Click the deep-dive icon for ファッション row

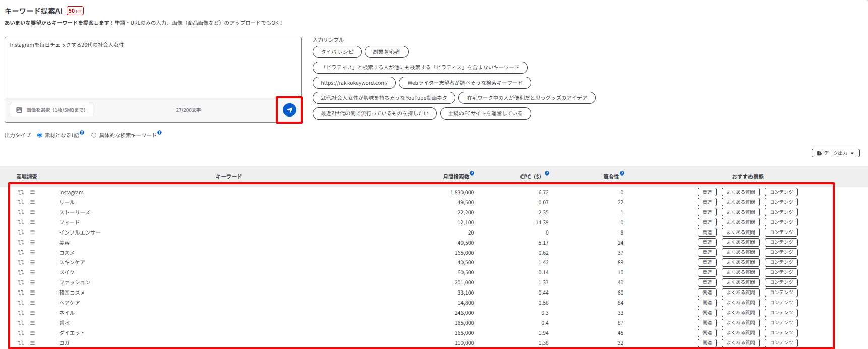(21, 282)
